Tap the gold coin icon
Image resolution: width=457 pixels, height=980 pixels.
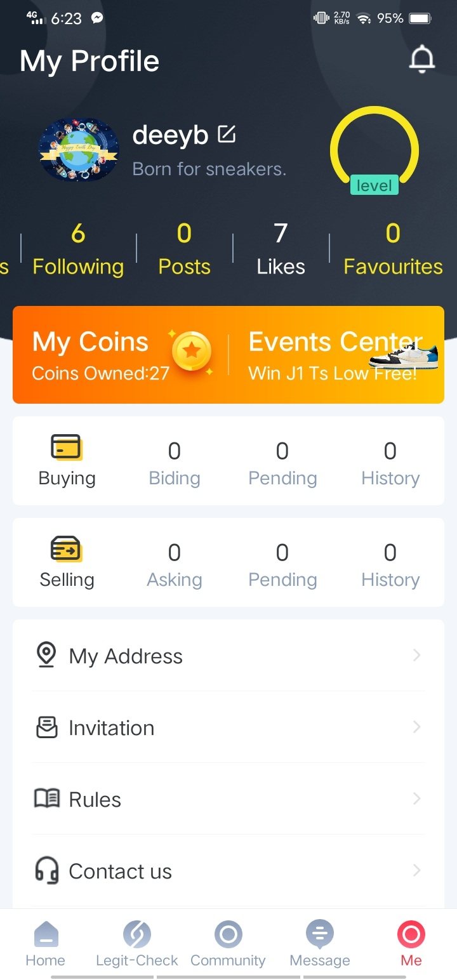tap(192, 351)
